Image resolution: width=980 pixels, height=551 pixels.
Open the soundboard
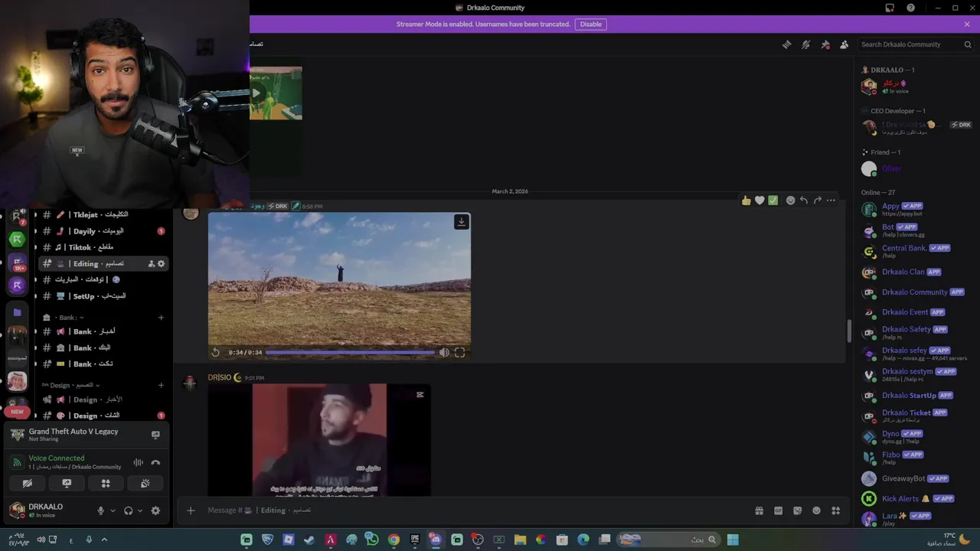(x=145, y=484)
